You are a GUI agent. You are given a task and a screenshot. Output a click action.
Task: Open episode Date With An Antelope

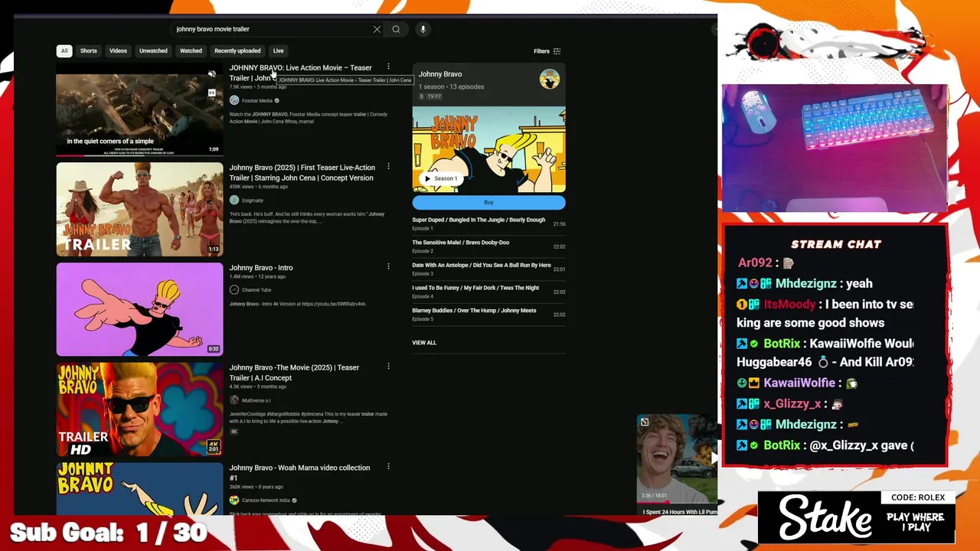[x=488, y=269]
